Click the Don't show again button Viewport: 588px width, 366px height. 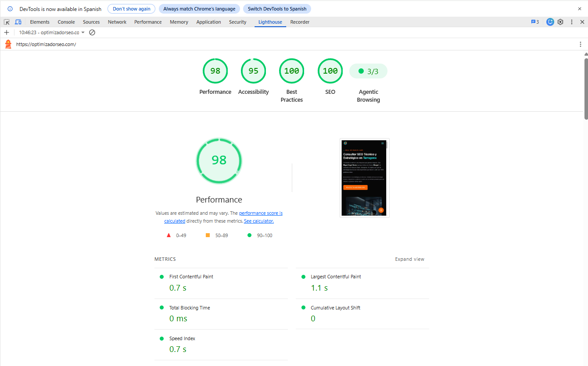[x=131, y=9]
